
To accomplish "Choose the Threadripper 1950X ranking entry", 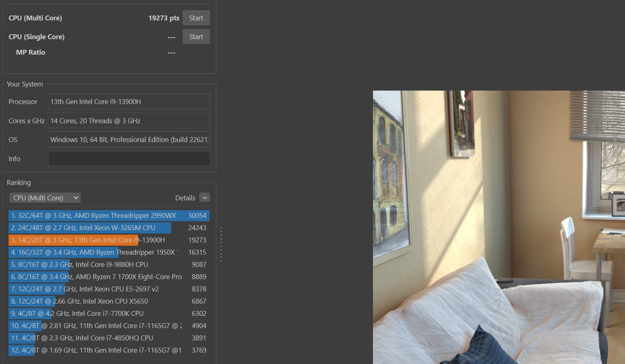I will (109, 252).
